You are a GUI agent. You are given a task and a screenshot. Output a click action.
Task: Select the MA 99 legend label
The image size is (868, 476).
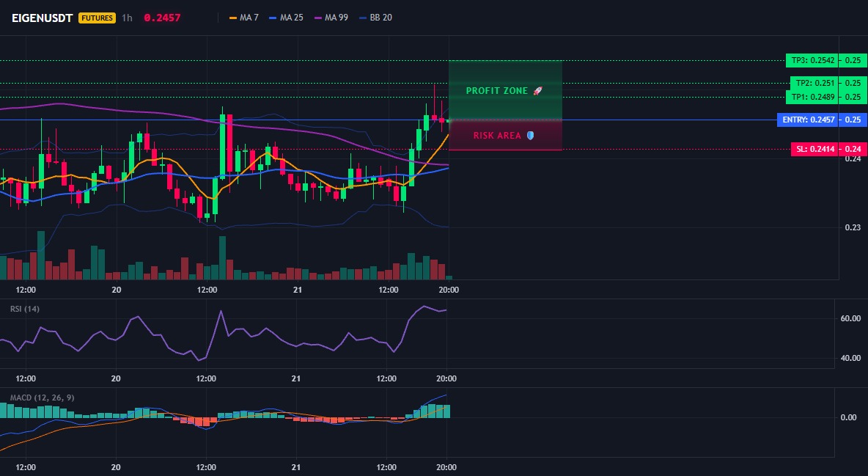(x=336, y=18)
